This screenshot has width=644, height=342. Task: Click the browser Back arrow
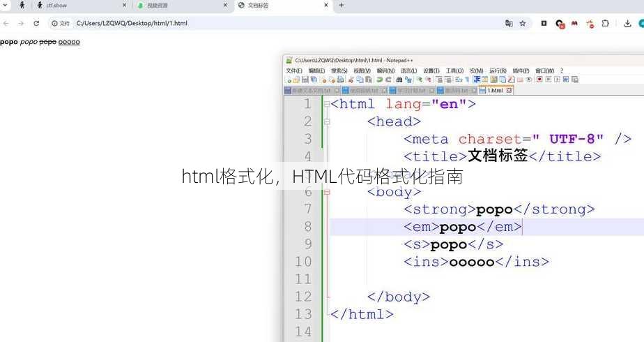pos(6,24)
